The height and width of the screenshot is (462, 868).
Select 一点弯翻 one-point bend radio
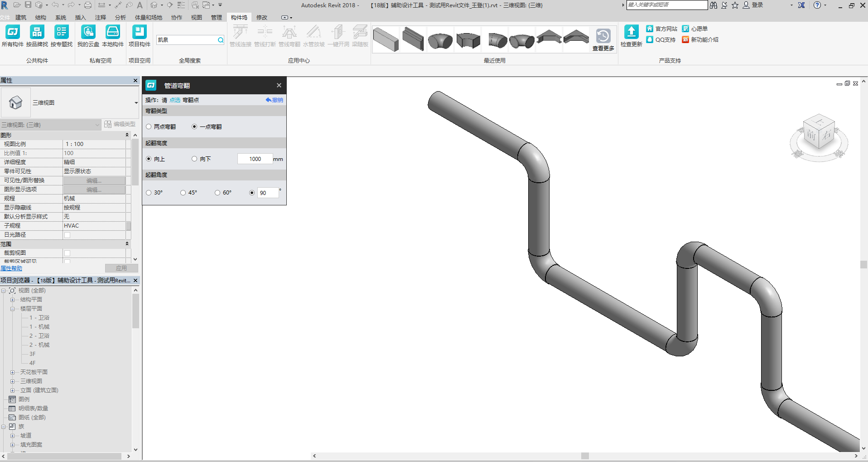click(x=194, y=127)
